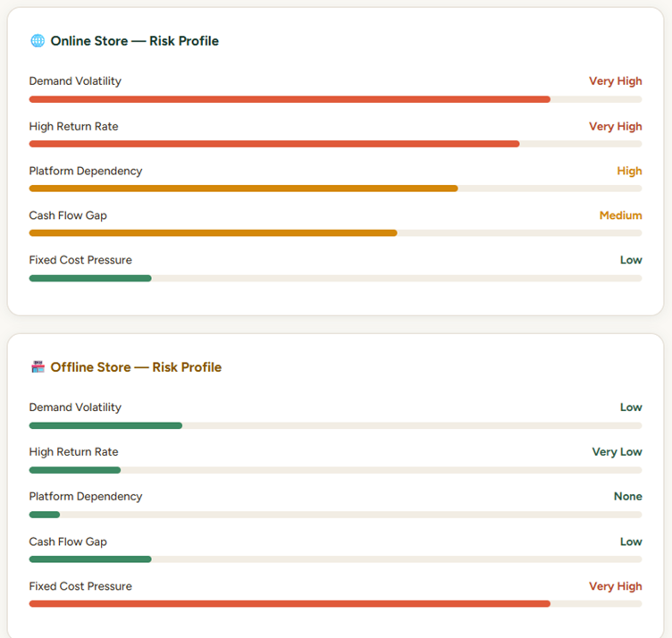Click Online Store Demand Volatility red bar
Image resolution: width=672 pixels, height=638 pixels.
pos(290,99)
